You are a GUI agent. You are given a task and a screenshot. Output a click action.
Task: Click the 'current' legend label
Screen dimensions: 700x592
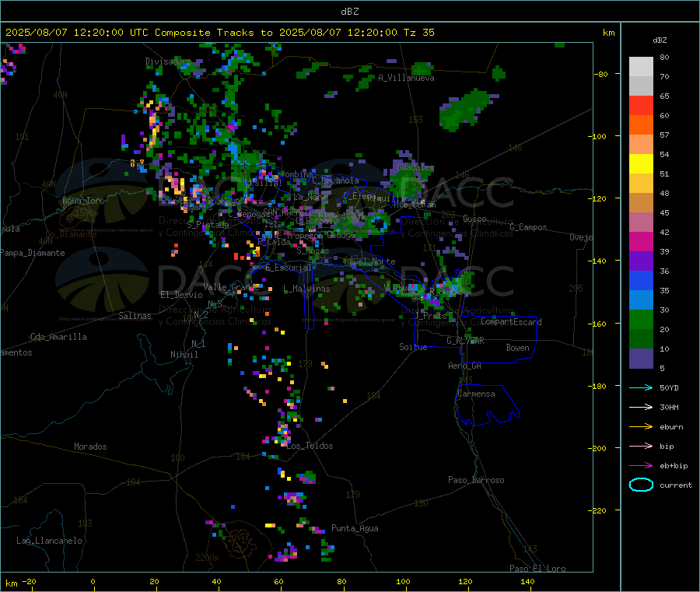[676, 485]
